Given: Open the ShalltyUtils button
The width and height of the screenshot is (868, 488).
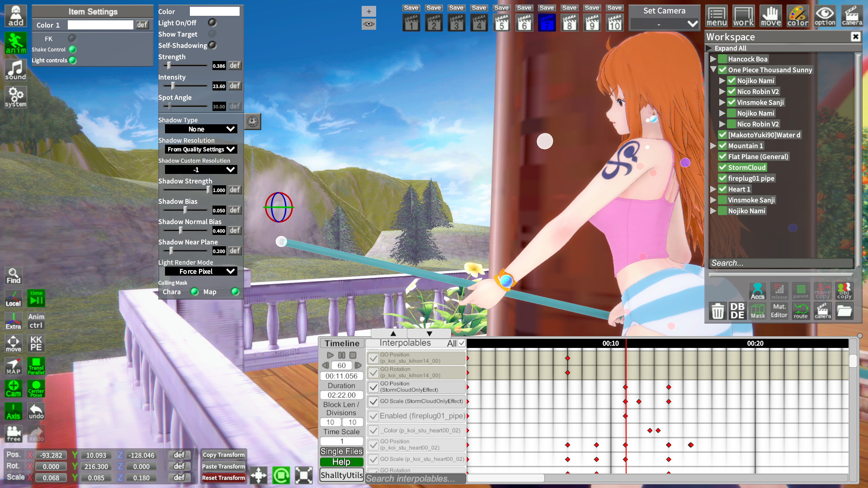Looking at the screenshot, I should coord(341,475).
